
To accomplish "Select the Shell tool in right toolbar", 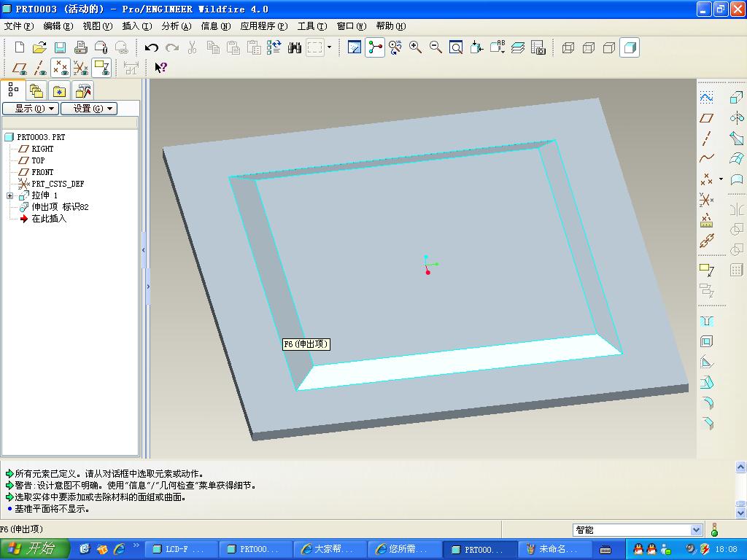I will point(706,341).
